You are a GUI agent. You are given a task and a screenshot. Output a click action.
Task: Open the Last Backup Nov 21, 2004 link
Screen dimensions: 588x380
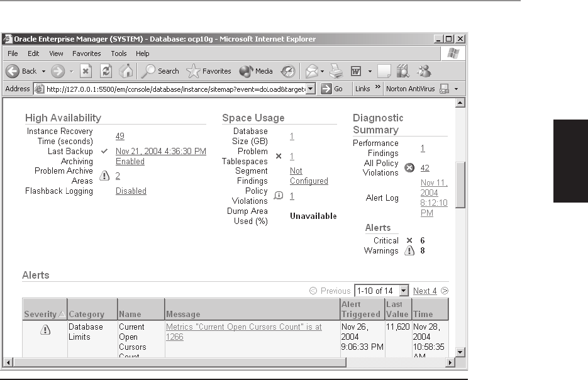(161, 151)
